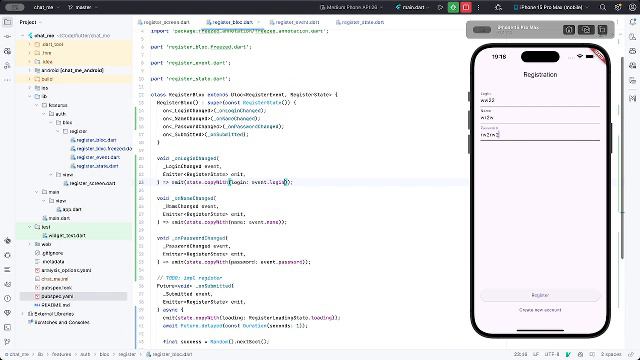Open the user account icon

[x=632, y=7]
